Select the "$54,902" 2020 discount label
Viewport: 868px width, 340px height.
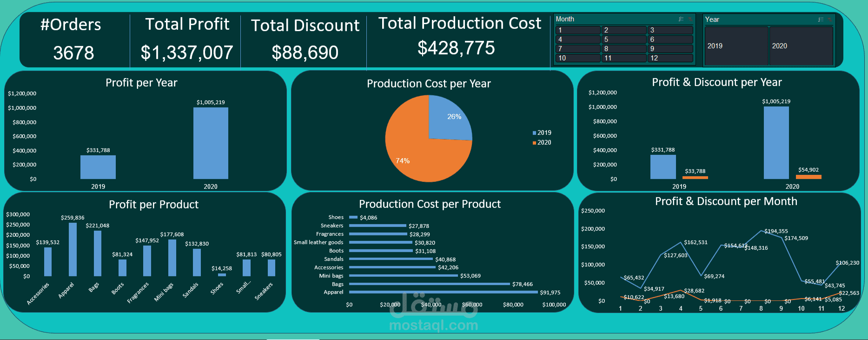tap(808, 170)
